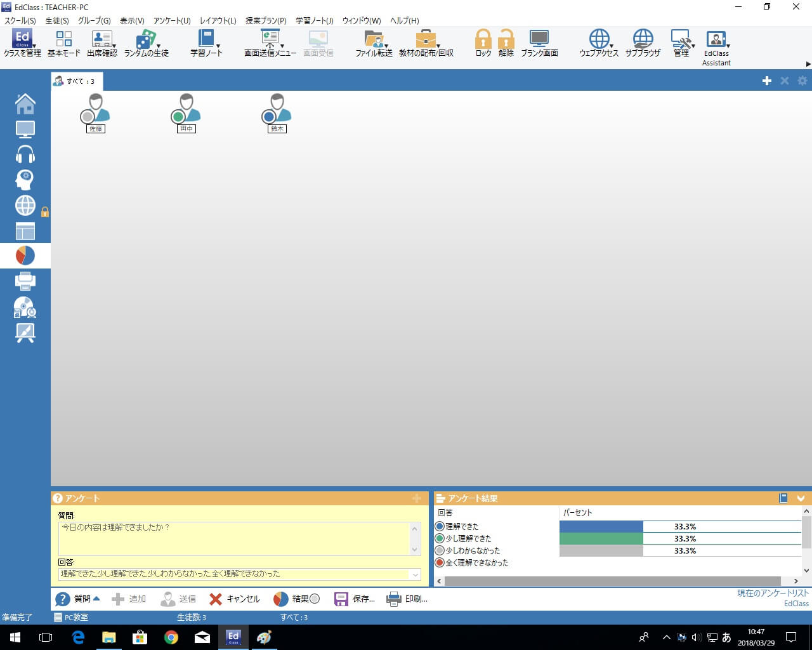Open the File Transfer tool
The width and height of the screenshot is (812, 650).
[374, 43]
